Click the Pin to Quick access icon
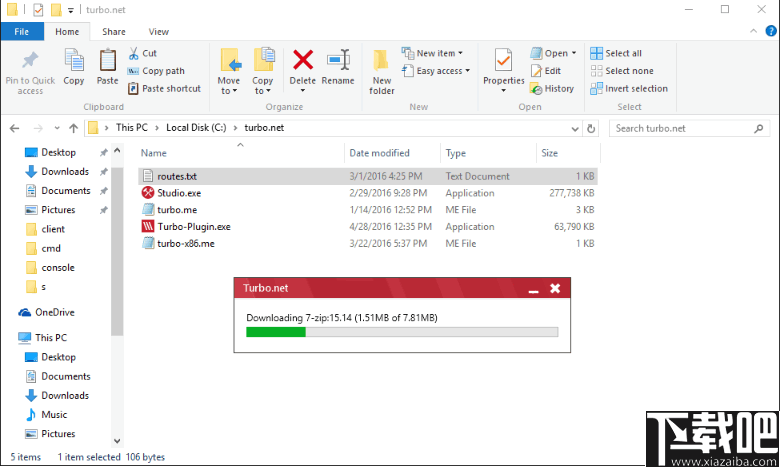Viewport: 781px width, 467px height. click(30, 61)
